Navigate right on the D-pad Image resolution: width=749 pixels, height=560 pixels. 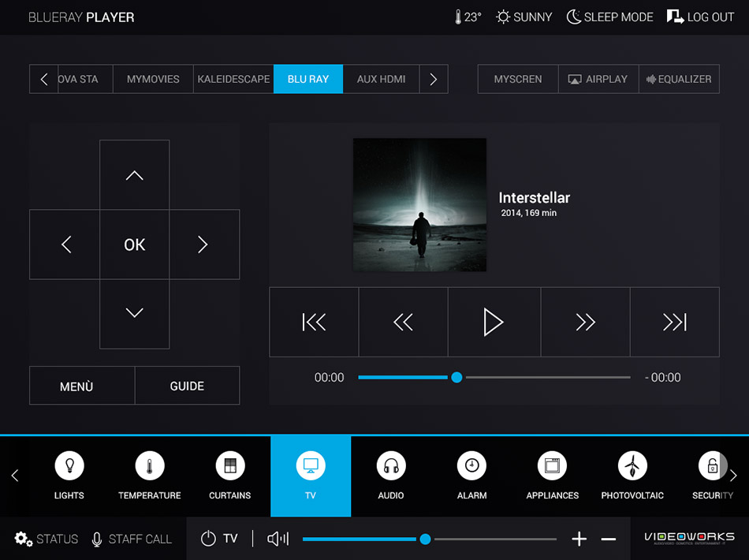coord(204,245)
